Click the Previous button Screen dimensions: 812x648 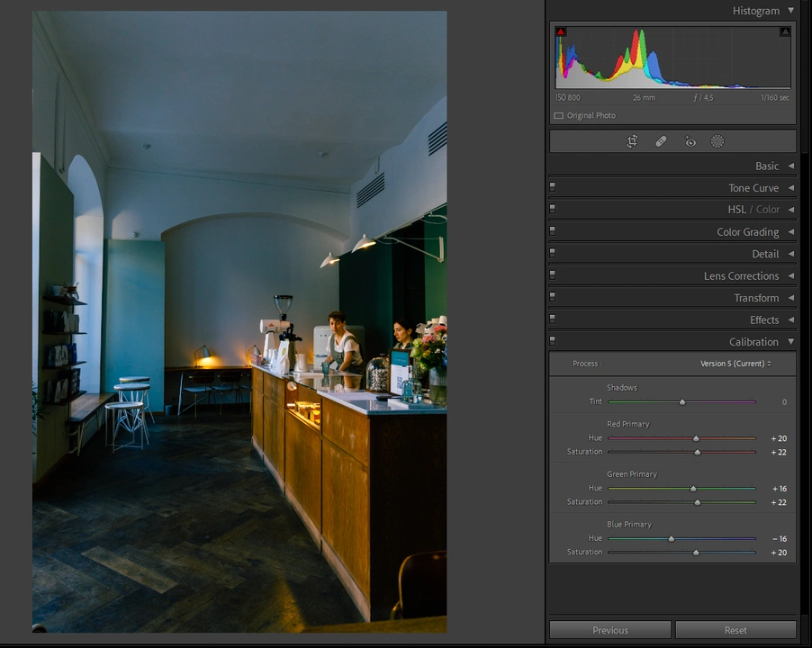(x=610, y=630)
